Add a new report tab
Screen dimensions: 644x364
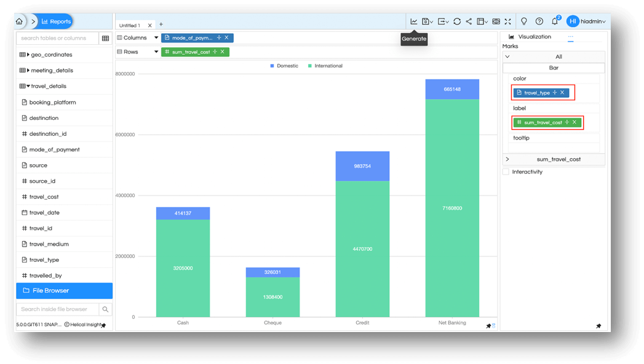point(161,25)
